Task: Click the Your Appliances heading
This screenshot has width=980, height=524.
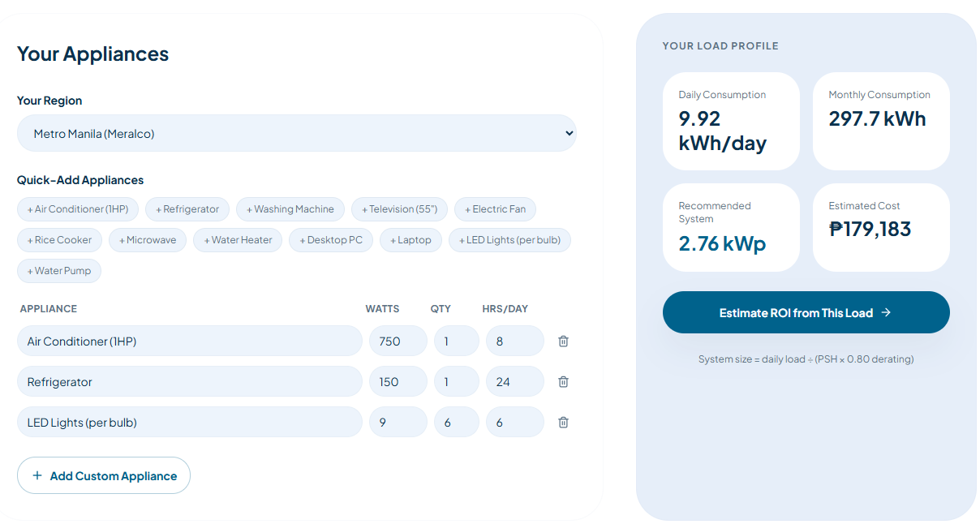Action: click(93, 54)
